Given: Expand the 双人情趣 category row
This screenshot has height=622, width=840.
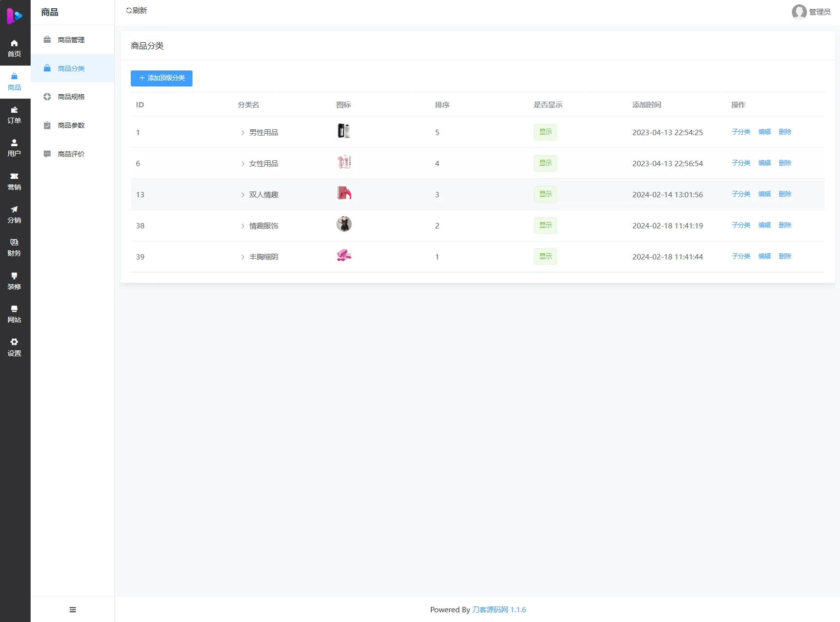Looking at the screenshot, I should 243,195.
